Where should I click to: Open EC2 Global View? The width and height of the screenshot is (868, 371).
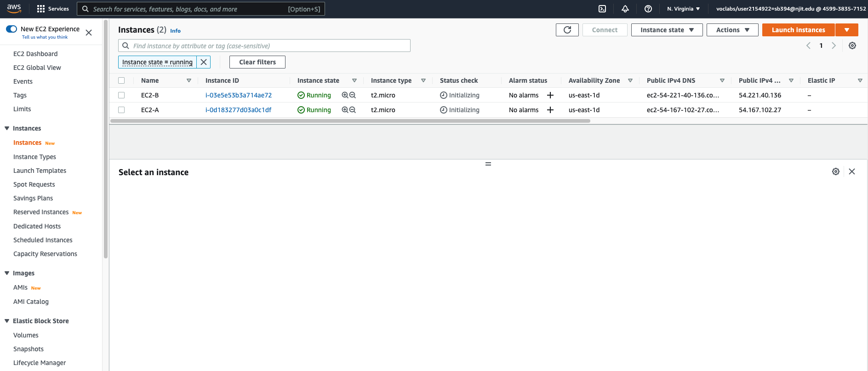coord(37,68)
